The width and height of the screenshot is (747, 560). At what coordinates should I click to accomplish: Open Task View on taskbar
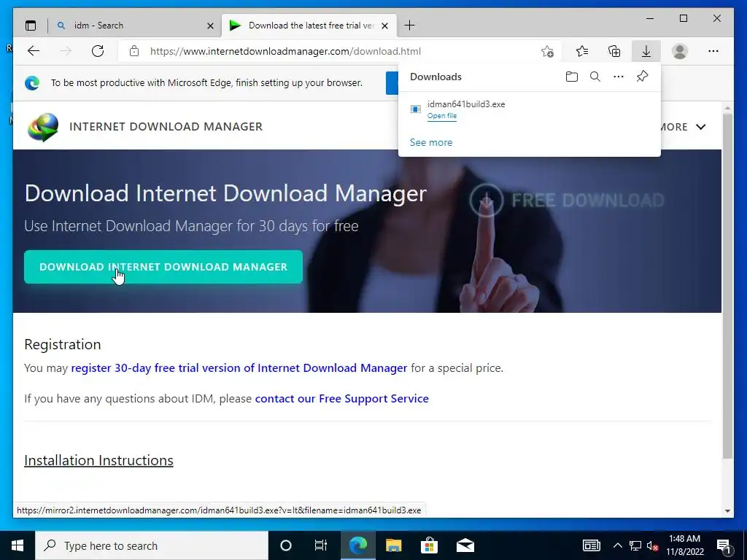321,545
